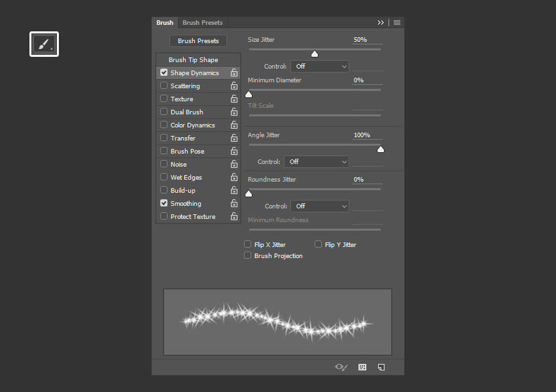Click the lock icon next to Scattering
This screenshot has height=392, width=556.
234,86
